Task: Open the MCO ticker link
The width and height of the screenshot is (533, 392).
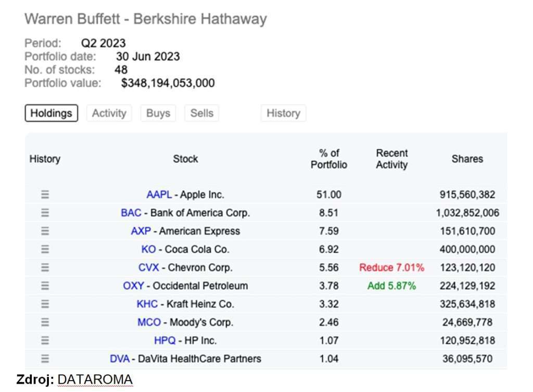Action: point(149,322)
